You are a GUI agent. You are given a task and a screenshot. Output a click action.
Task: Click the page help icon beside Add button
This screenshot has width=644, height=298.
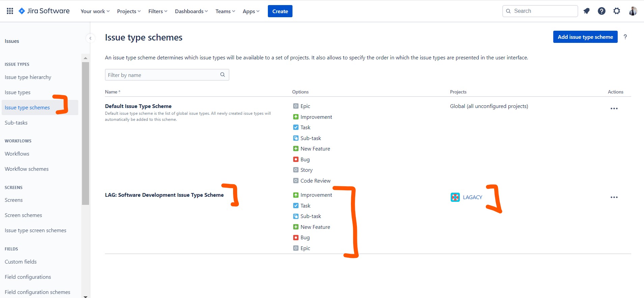click(625, 37)
